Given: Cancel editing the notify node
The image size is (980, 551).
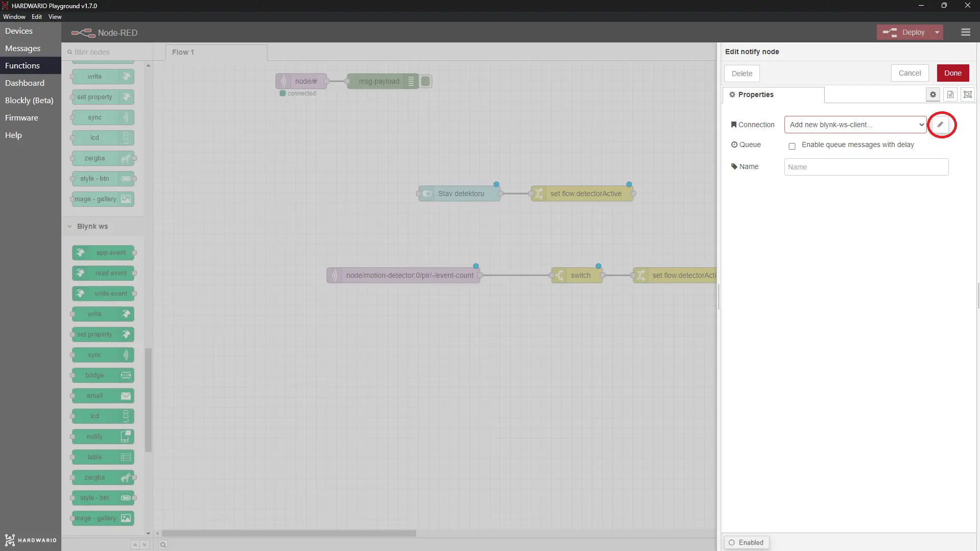Looking at the screenshot, I should tap(910, 73).
